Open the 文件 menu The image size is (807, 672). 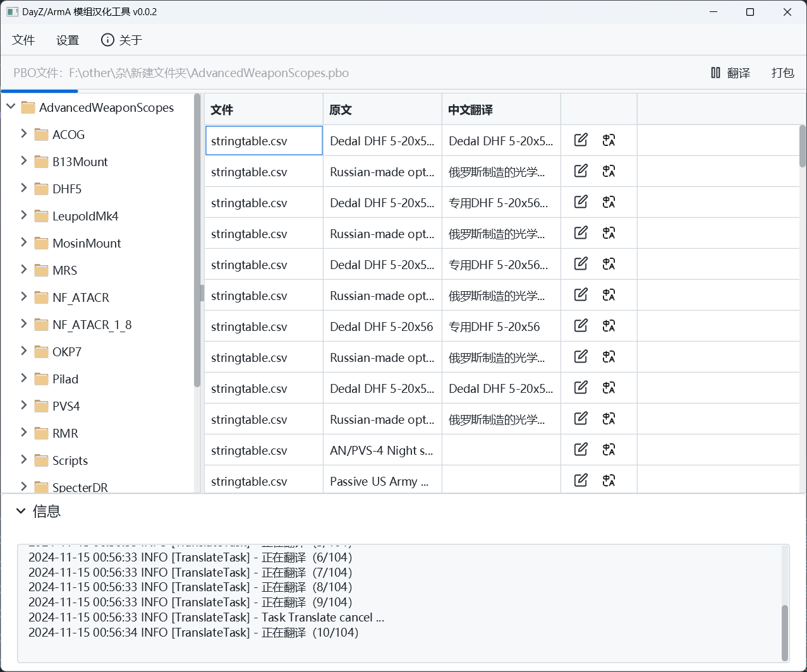click(23, 40)
